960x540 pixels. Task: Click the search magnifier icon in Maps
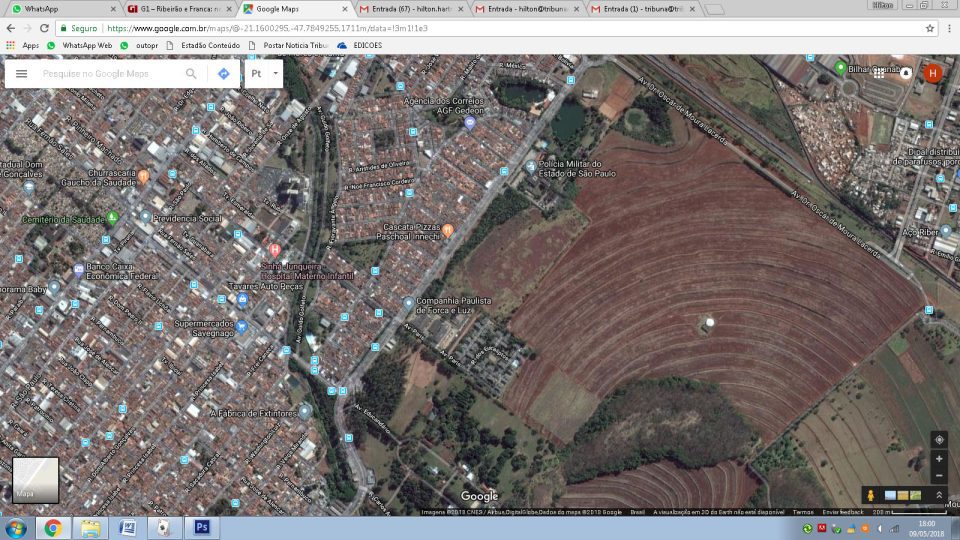point(191,74)
